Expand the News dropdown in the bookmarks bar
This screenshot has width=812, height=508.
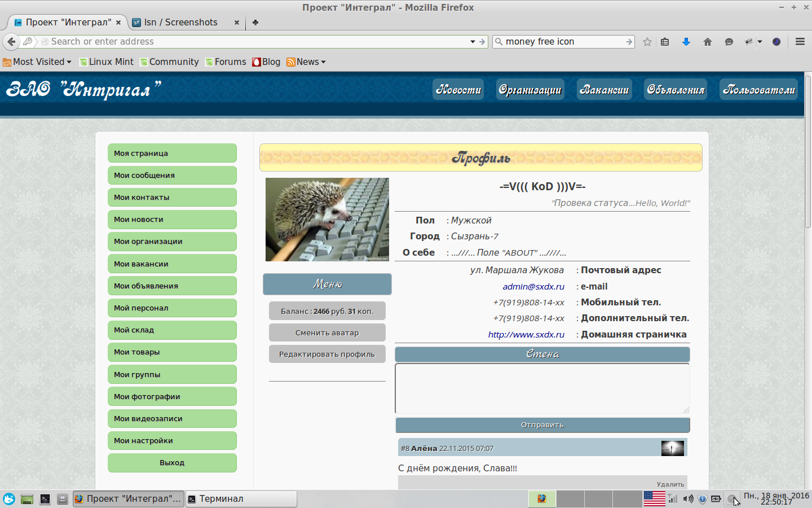coord(306,62)
